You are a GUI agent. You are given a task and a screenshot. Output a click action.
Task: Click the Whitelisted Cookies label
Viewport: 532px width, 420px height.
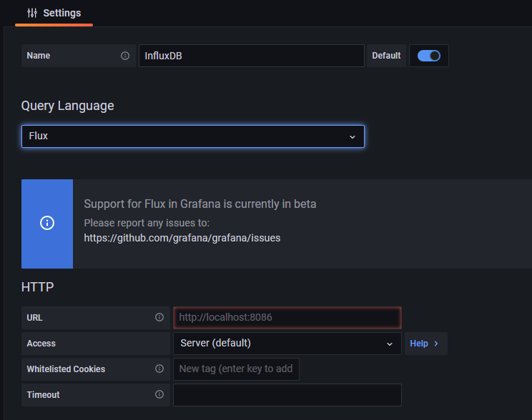coord(66,369)
